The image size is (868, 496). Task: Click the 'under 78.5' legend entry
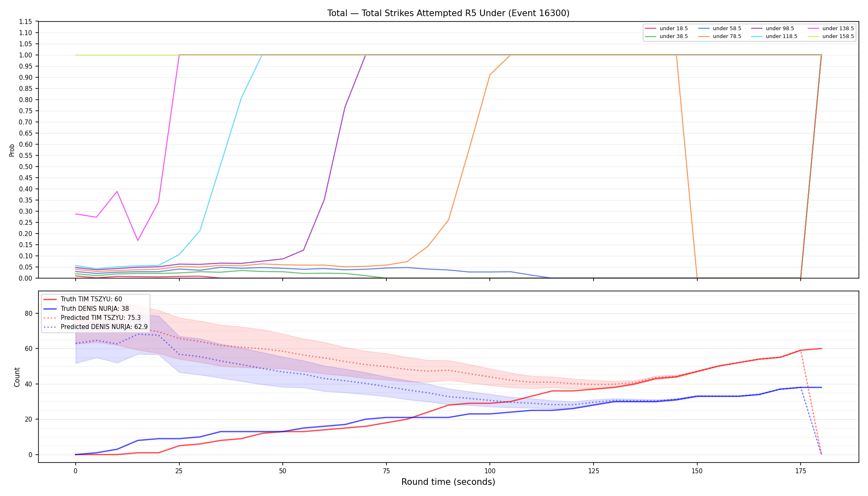pos(720,36)
